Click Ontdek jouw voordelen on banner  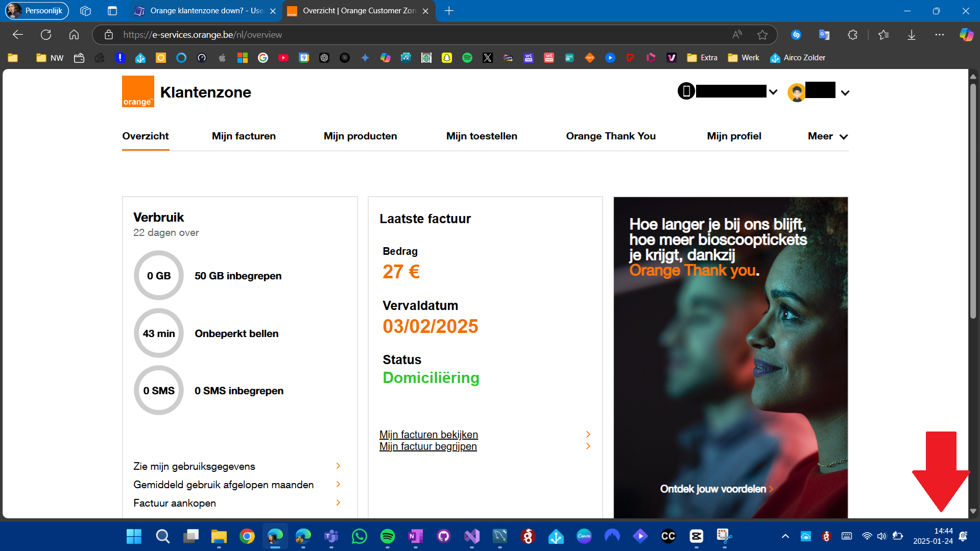coord(713,489)
